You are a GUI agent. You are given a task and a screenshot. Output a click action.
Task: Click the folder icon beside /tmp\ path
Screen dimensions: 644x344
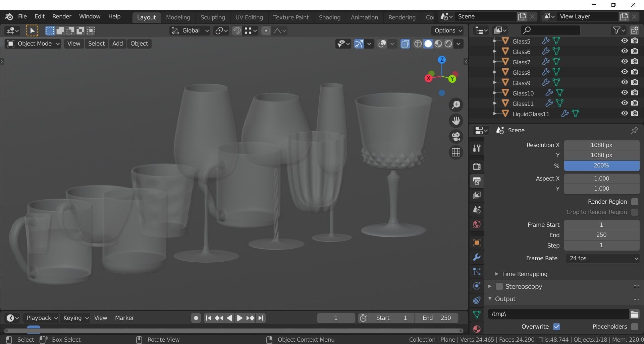(634, 314)
